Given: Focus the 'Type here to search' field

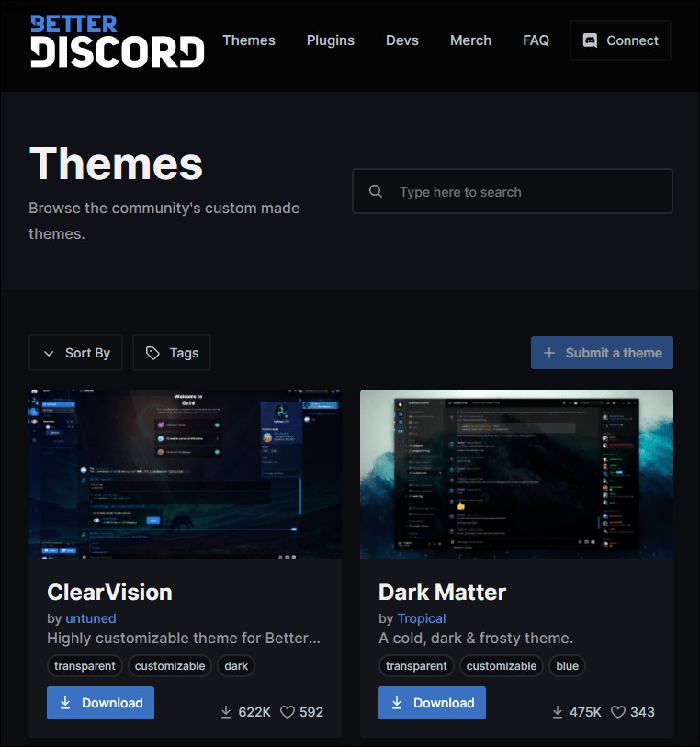Looking at the screenshot, I should point(513,191).
